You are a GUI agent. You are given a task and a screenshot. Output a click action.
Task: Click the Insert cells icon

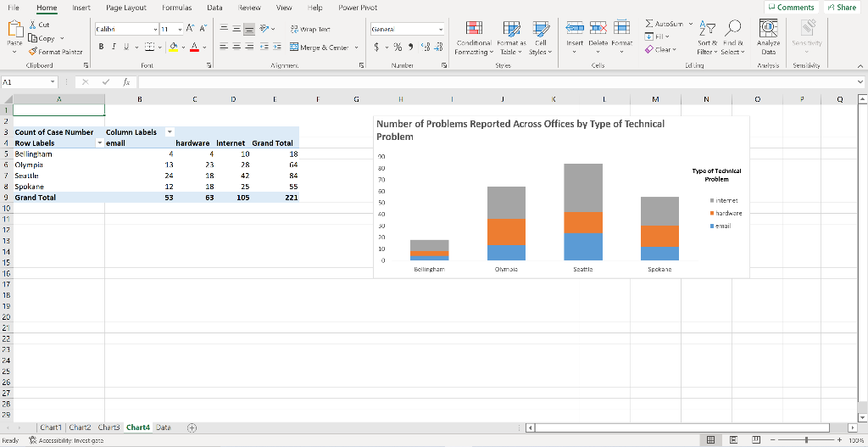575,28
